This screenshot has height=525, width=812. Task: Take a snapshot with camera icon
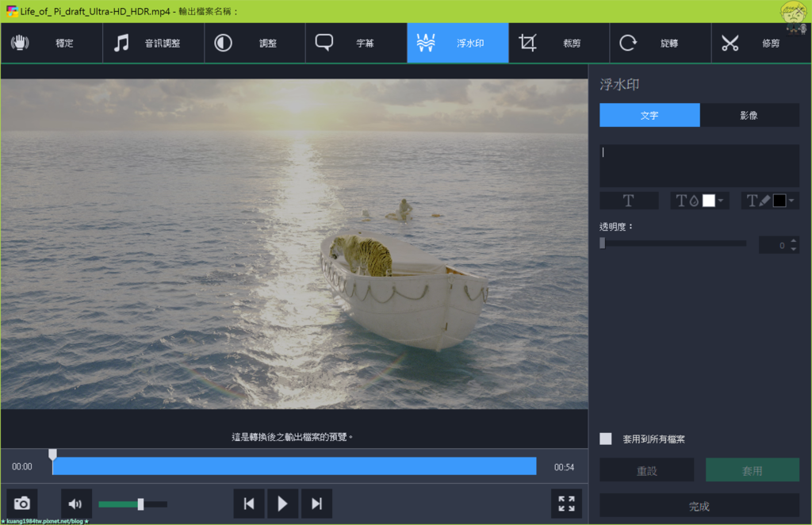coord(21,504)
